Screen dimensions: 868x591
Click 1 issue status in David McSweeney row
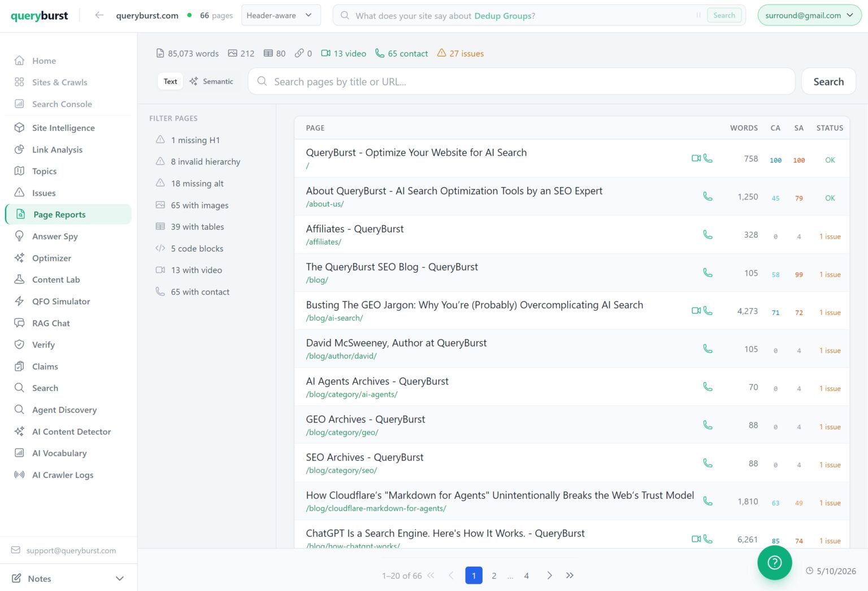coord(830,351)
